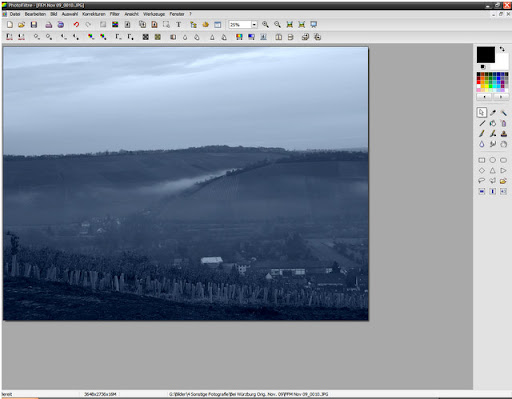The width and height of the screenshot is (512, 399).
Task: Open the Korrekturen menu
Action: [x=94, y=14]
